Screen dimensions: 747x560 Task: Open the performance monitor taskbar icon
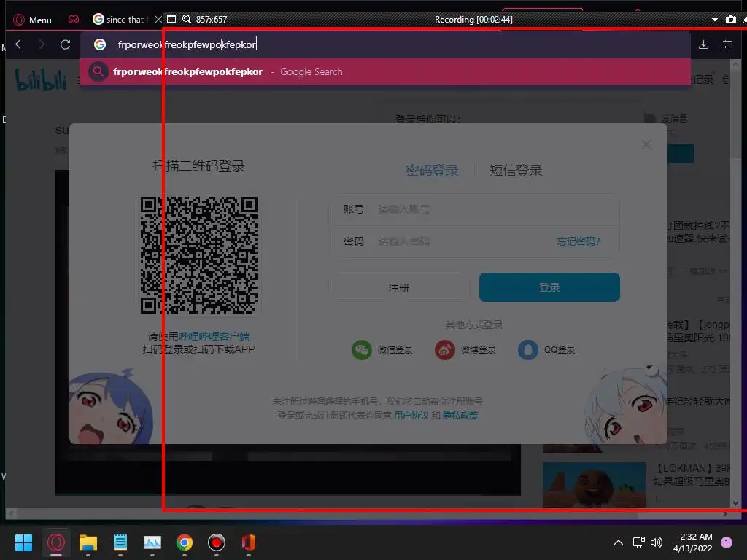point(152,542)
